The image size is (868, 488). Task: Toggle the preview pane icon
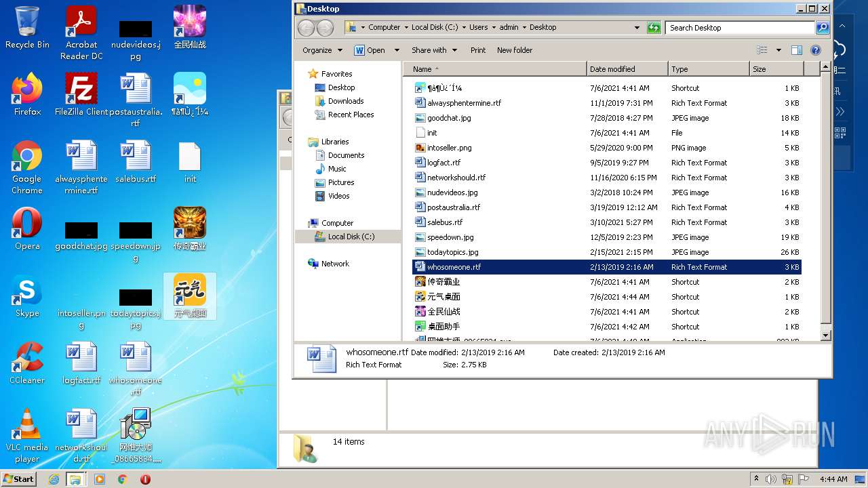(x=797, y=50)
